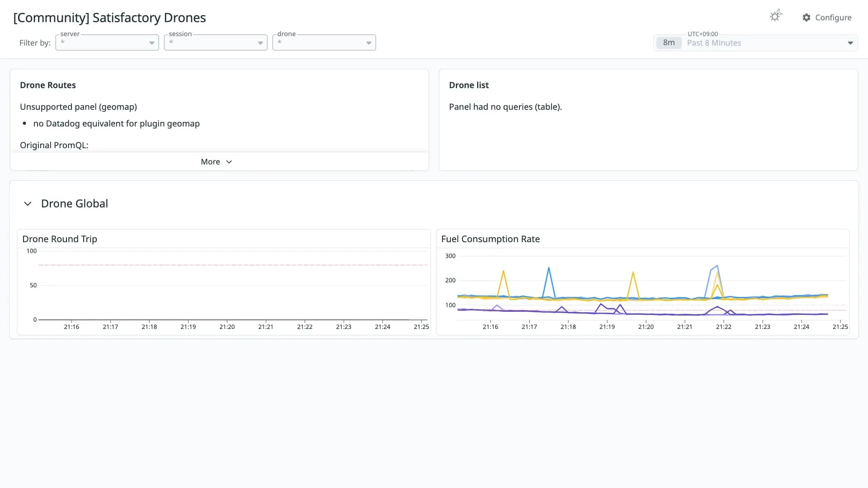868x488 pixels.
Task: Click the 'Unsupported panel (geomap)' text
Action: [x=78, y=107]
